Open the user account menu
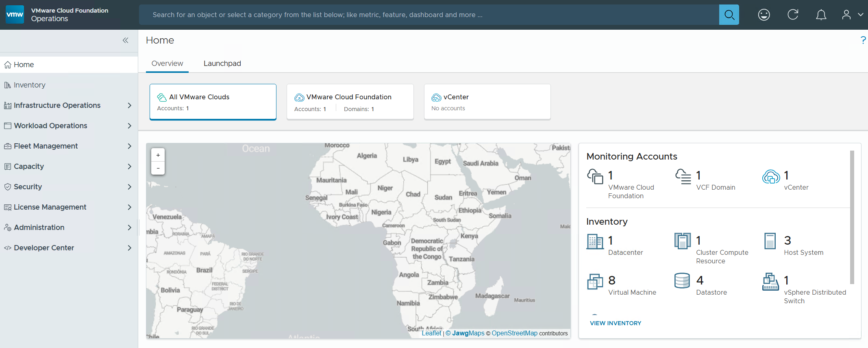The width and height of the screenshot is (868, 348). tap(852, 15)
